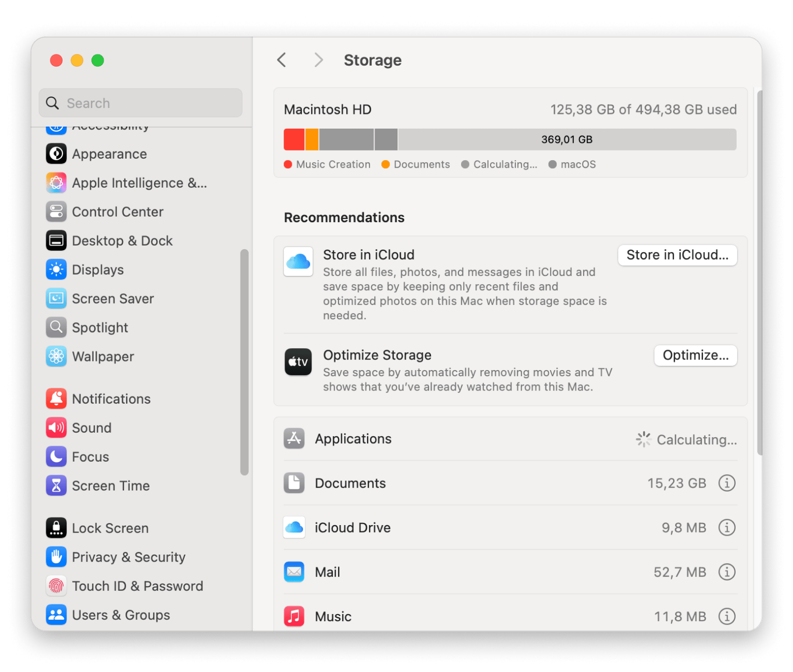Click the Screen Time hourglass icon
The image size is (793, 672).
click(x=56, y=485)
